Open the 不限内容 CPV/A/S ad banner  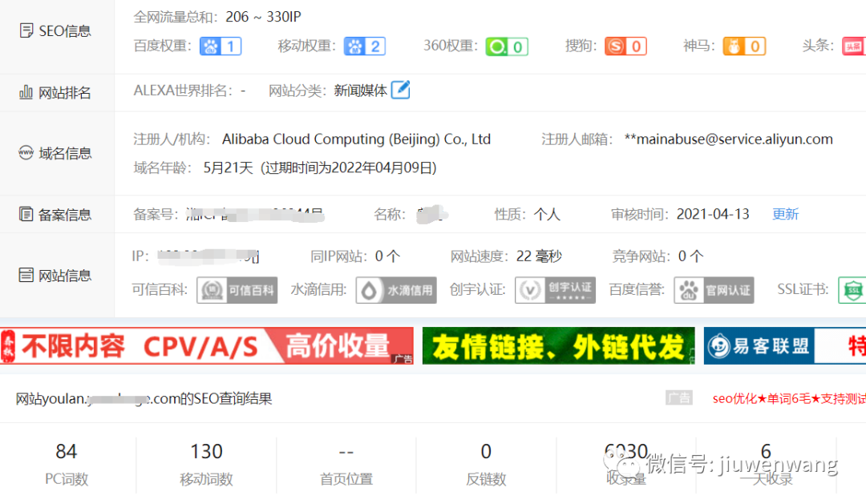207,345
